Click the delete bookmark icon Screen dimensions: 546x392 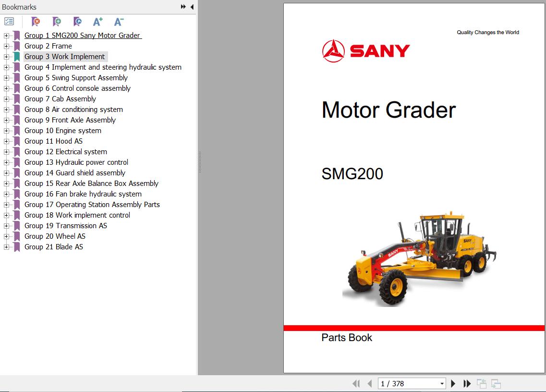point(36,22)
